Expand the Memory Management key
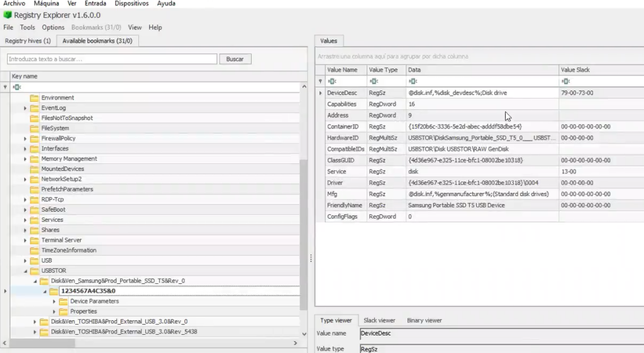 (25, 159)
